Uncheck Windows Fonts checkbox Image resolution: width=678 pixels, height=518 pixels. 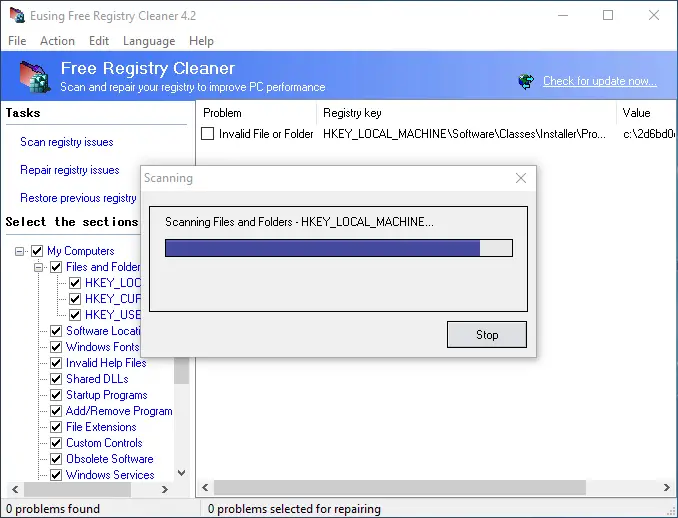click(x=56, y=347)
